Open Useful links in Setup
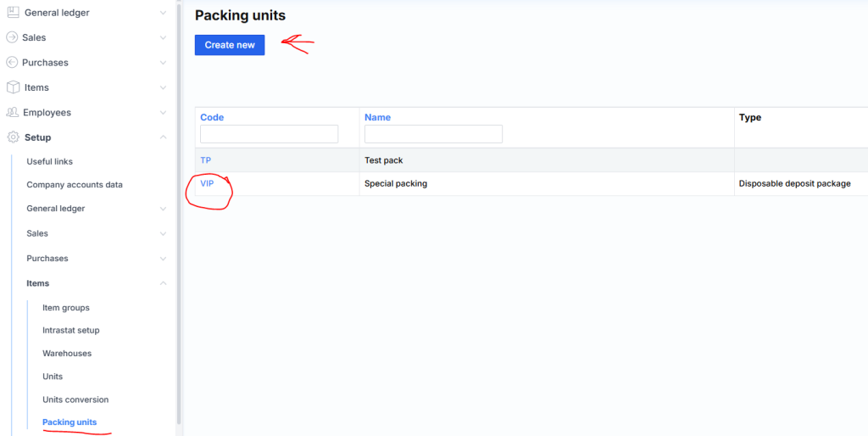This screenshot has width=868, height=436. (50, 161)
